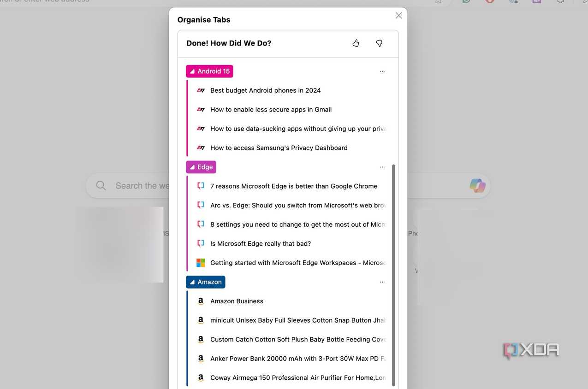This screenshot has width=588, height=389.
Task: Select 'Is Microsoft Edge really that bad?' entry
Action: pyautogui.click(x=261, y=244)
